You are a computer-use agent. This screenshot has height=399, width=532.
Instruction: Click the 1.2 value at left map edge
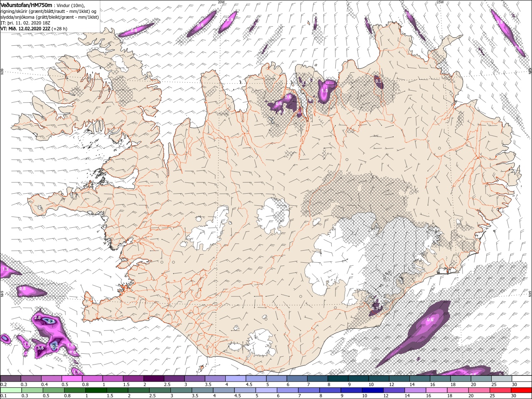tap(5, 269)
